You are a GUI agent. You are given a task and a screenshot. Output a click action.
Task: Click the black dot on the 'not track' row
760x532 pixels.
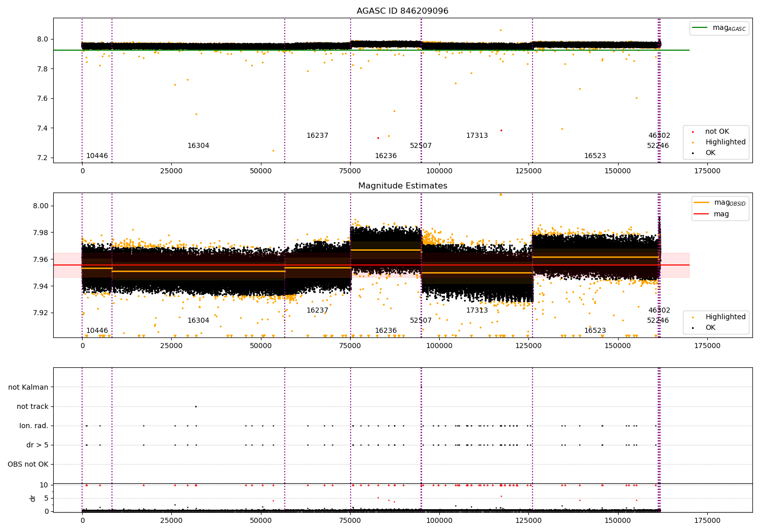pyautogui.click(x=196, y=406)
